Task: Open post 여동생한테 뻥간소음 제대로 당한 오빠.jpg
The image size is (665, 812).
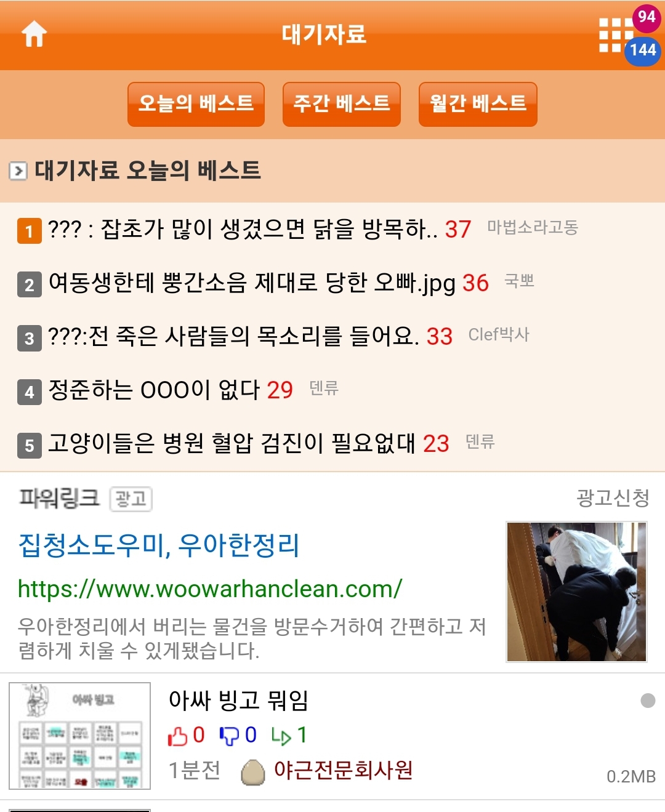Action: pos(268,283)
